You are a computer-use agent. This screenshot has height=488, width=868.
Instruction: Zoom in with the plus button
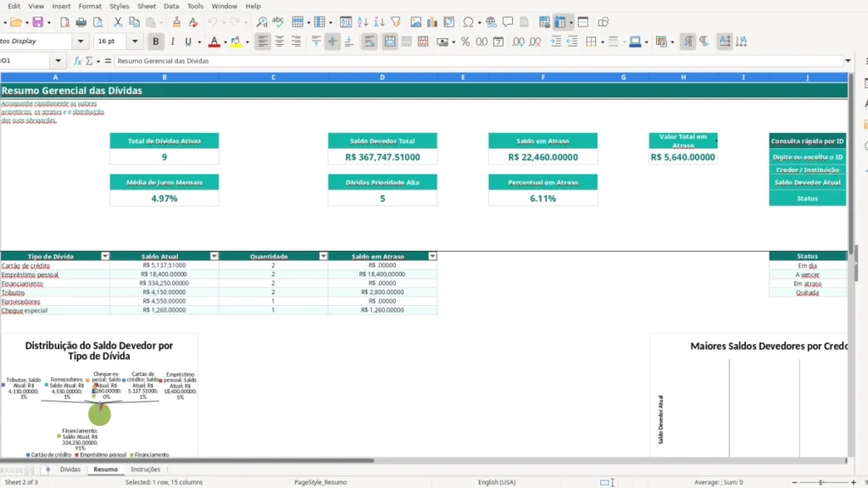[x=853, y=482]
